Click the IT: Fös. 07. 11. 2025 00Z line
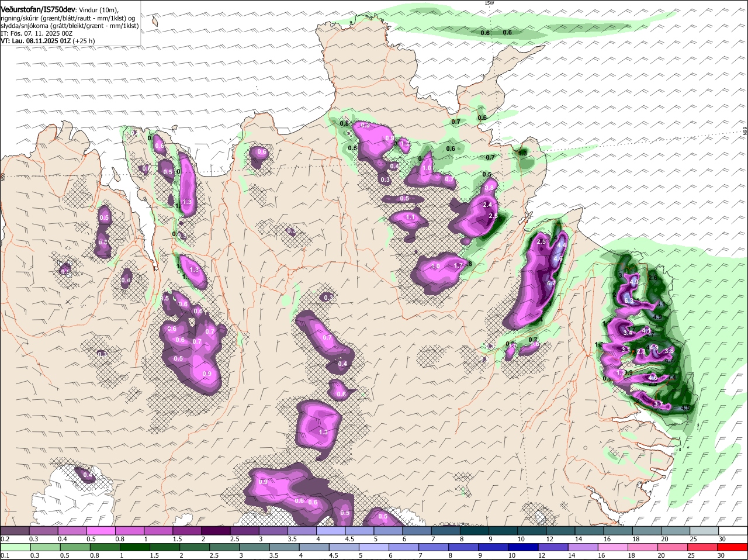748x560 pixels. [36, 33]
